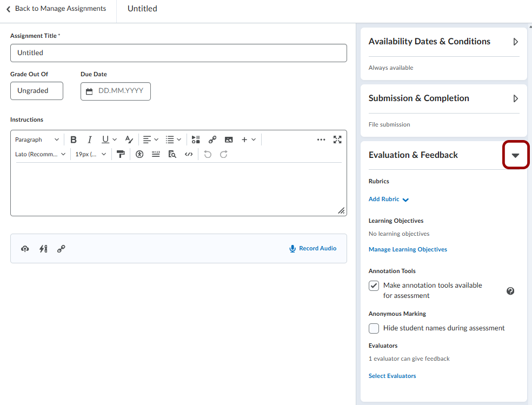Open the Paragraph format dropdown

tap(37, 140)
